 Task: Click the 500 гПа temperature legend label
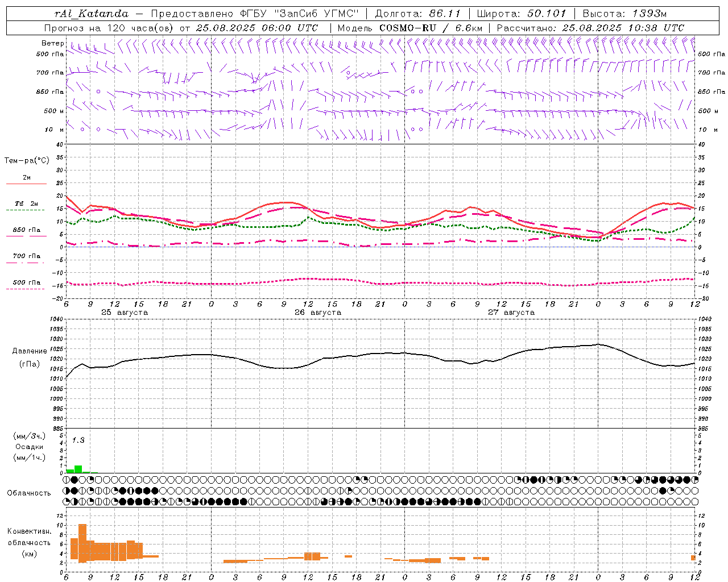(x=27, y=282)
